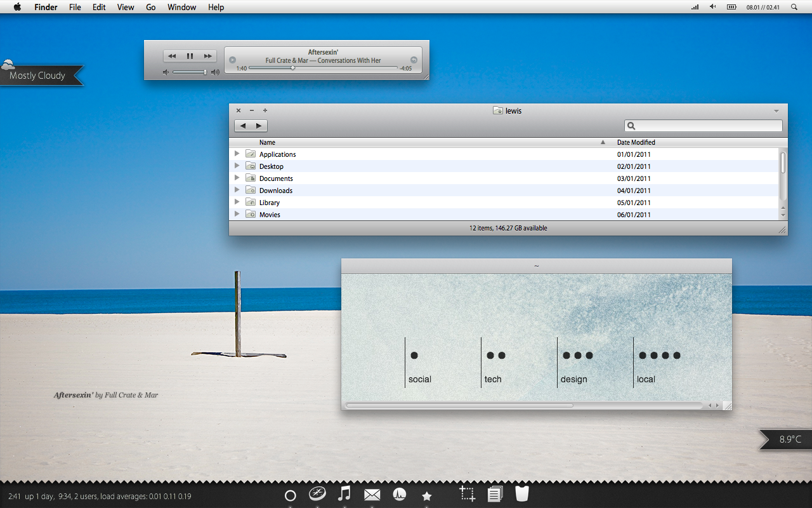Click the battery icon in menu bar
This screenshot has width=812, height=508.
coord(731,7)
